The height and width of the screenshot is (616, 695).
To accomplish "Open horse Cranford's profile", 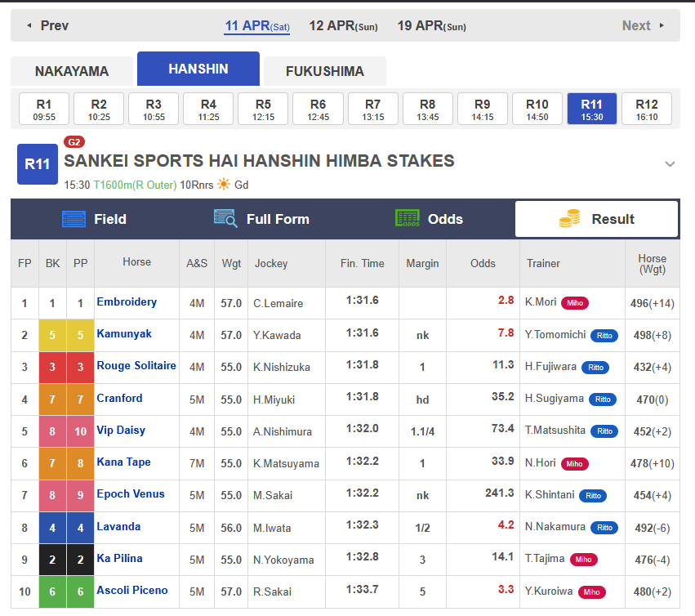I will (120, 398).
